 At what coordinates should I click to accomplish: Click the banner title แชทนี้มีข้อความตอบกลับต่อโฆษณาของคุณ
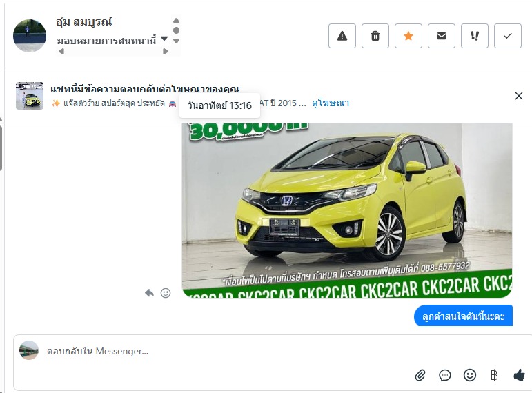[x=145, y=89]
